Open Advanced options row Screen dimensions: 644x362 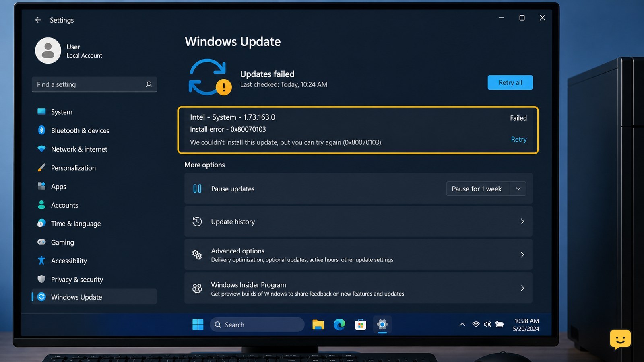[x=358, y=255]
